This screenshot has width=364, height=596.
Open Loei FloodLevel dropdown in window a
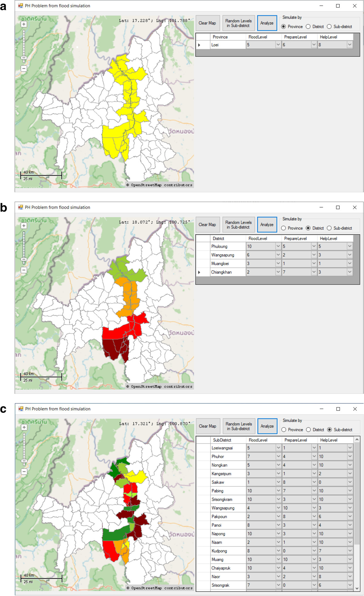tap(278, 44)
